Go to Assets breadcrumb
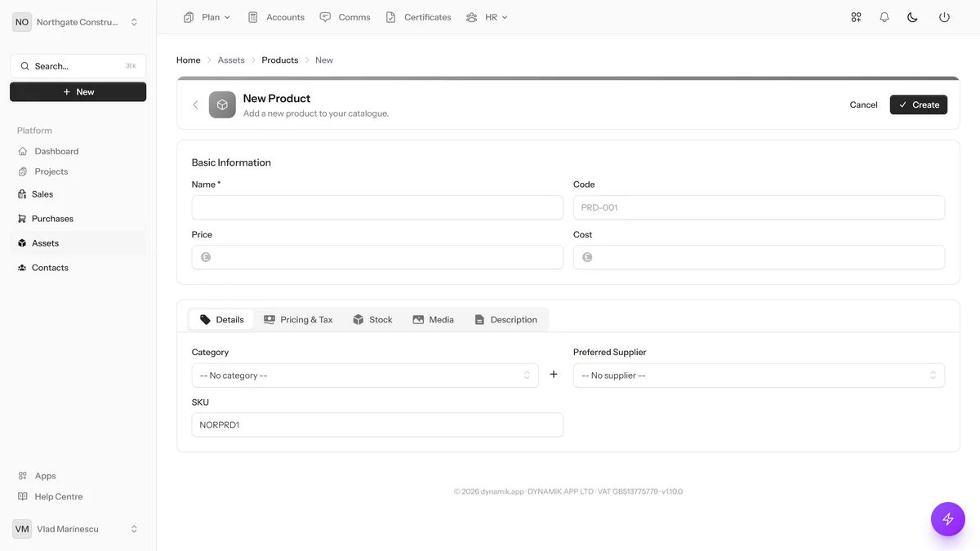The image size is (980, 551). [x=231, y=60]
